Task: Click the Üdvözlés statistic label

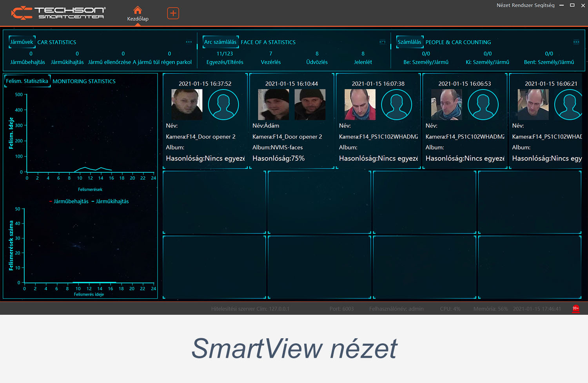Action: (x=317, y=62)
